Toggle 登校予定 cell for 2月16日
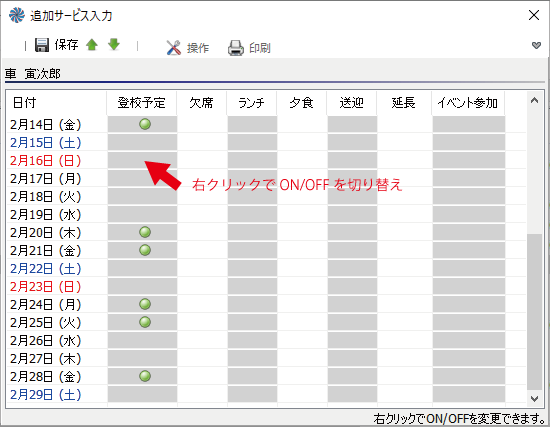The image size is (550, 427). (x=142, y=160)
